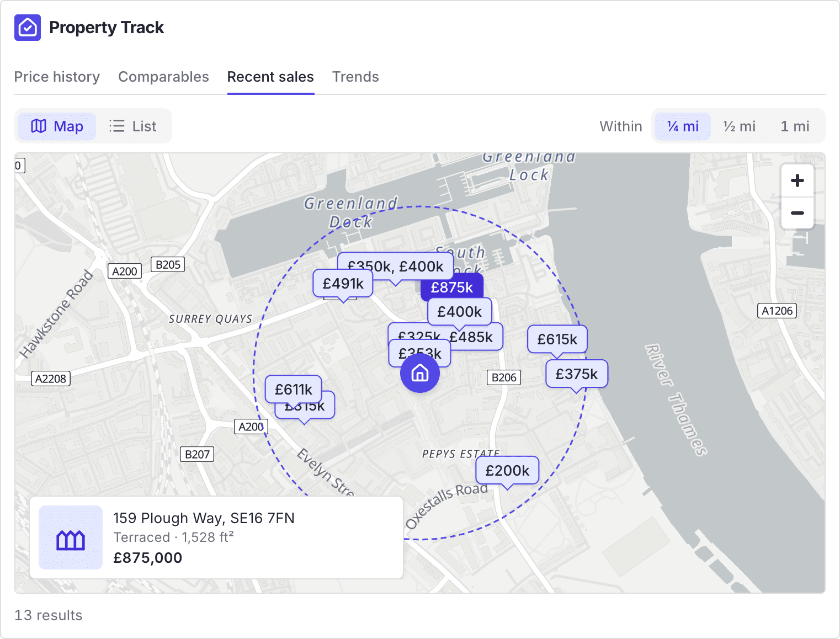Select the £350k, £400k cluster marker
The image size is (840, 639).
(x=395, y=267)
